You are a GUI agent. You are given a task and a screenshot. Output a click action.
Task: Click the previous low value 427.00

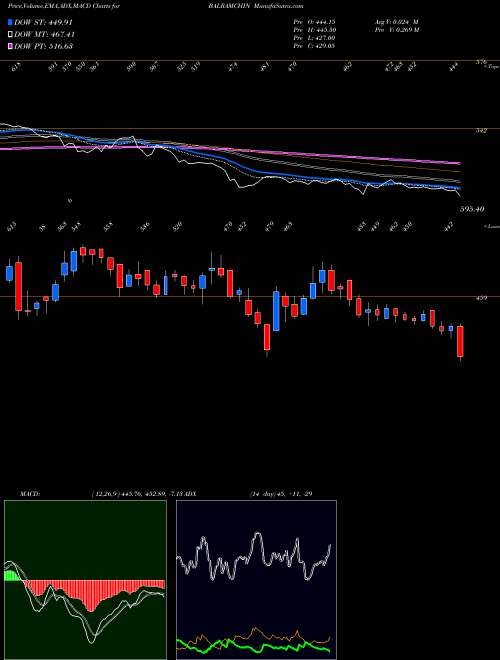326,38
